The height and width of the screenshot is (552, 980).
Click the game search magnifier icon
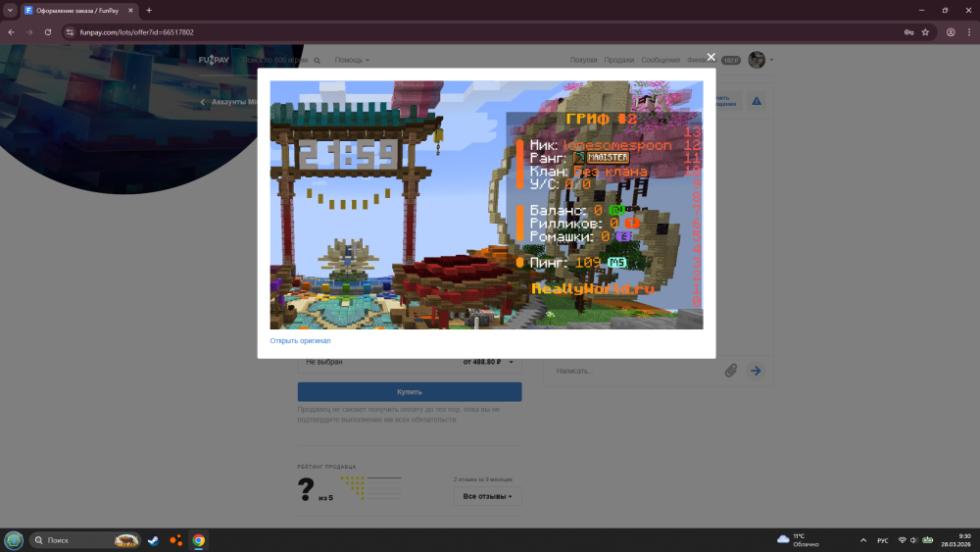tap(317, 61)
